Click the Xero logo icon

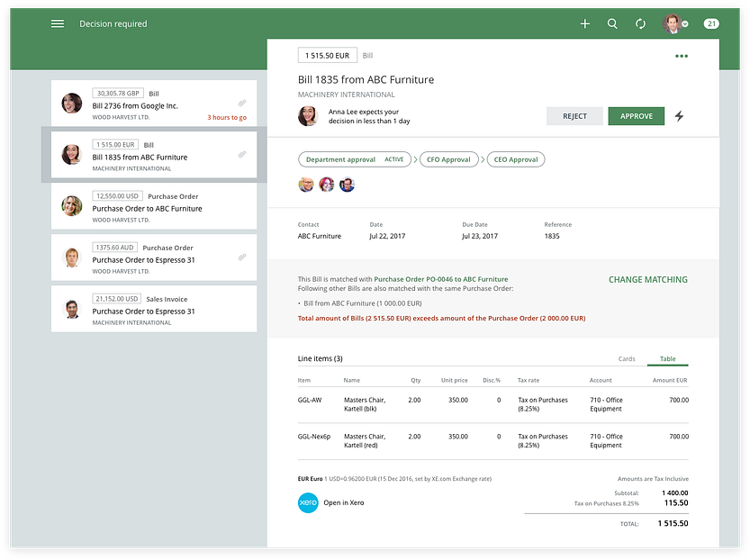click(x=308, y=502)
